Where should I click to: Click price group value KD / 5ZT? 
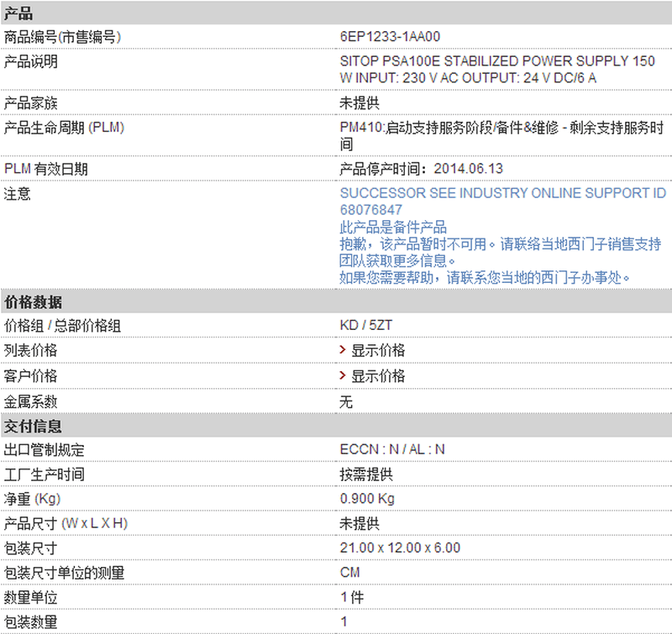click(x=366, y=325)
